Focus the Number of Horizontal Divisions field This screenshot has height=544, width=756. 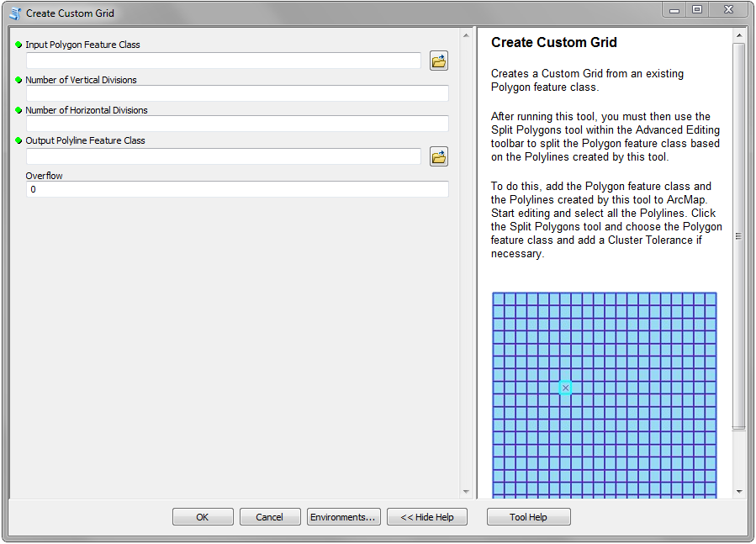237,124
